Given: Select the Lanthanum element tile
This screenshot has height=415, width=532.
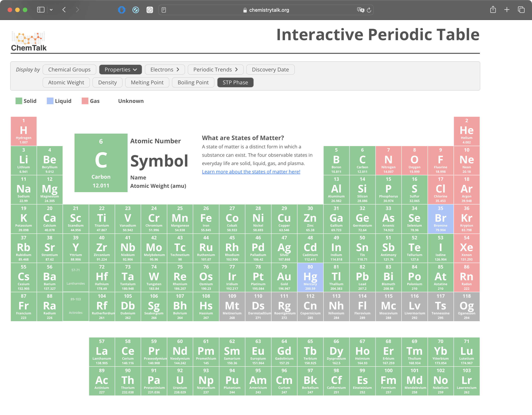Looking at the screenshot, I should [102, 352].
